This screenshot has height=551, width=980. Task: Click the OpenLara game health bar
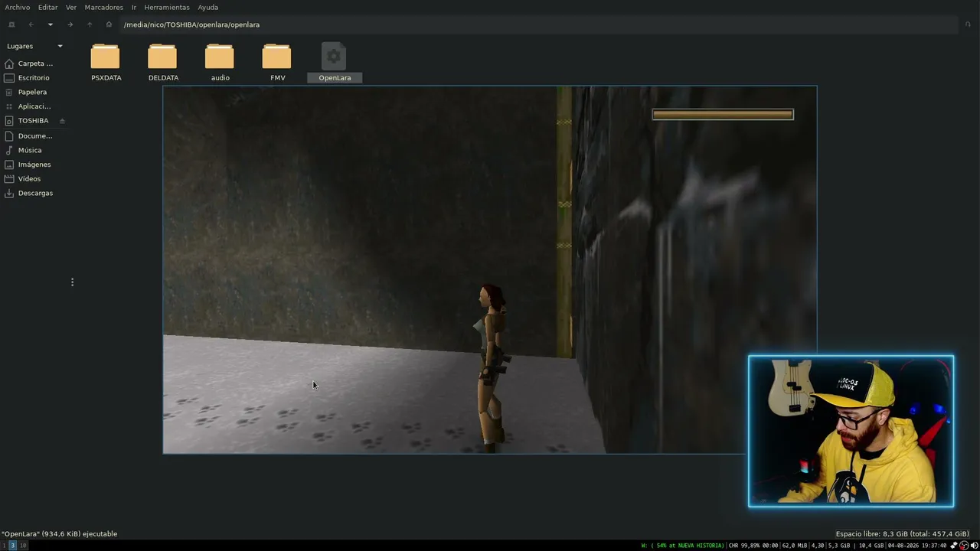723,114
